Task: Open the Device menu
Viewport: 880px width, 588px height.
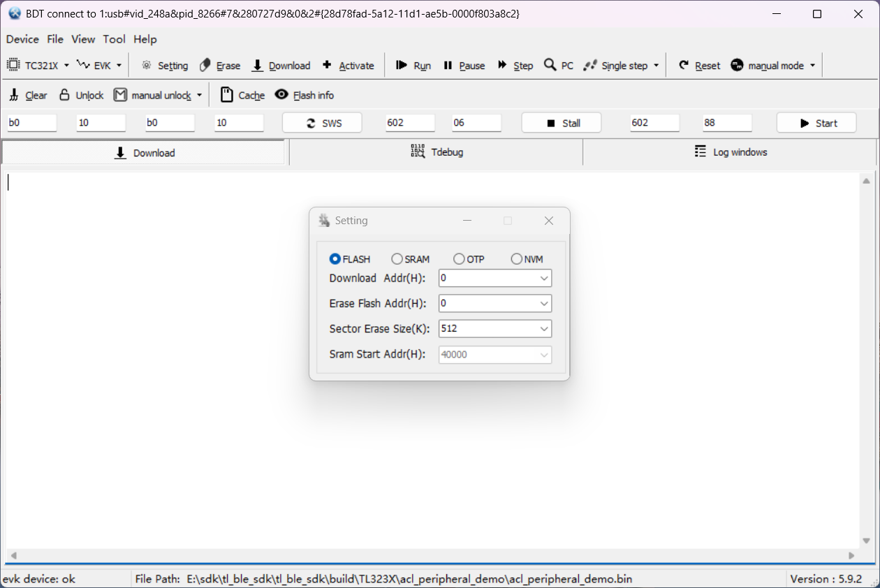Action: pyautogui.click(x=22, y=39)
